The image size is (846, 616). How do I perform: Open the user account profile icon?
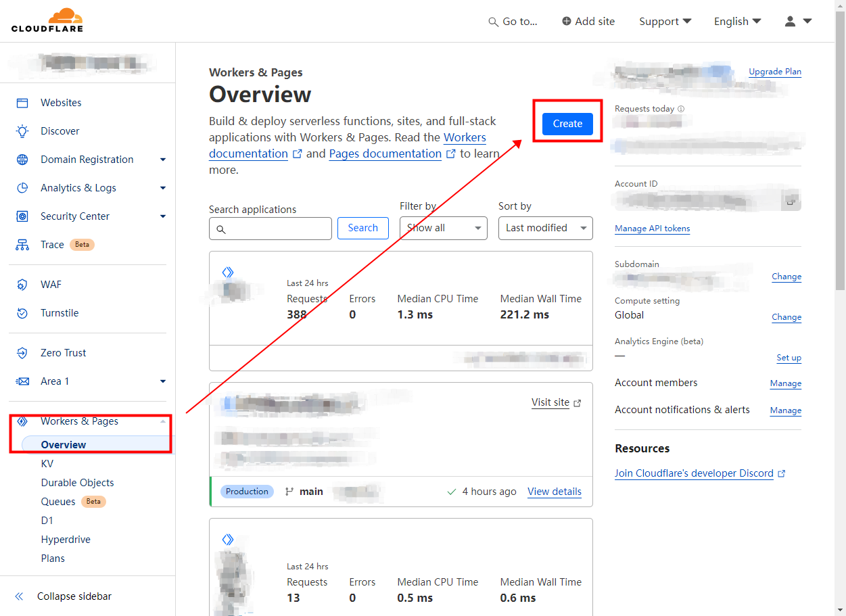[x=790, y=21]
